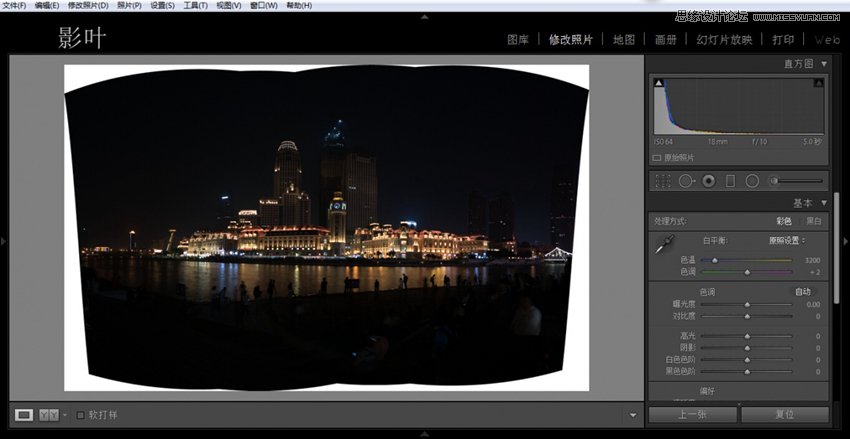This screenshot has width=850, height=439.
Task: Switch to Before/After YY view
Action: pos(49,414)
